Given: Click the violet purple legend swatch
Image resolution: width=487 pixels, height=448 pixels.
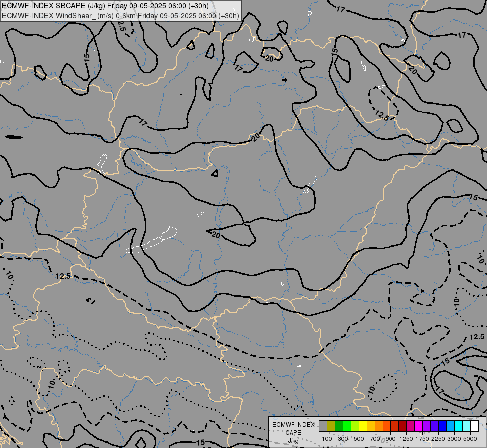Looking at the screenshot, I should pos(427,426).
